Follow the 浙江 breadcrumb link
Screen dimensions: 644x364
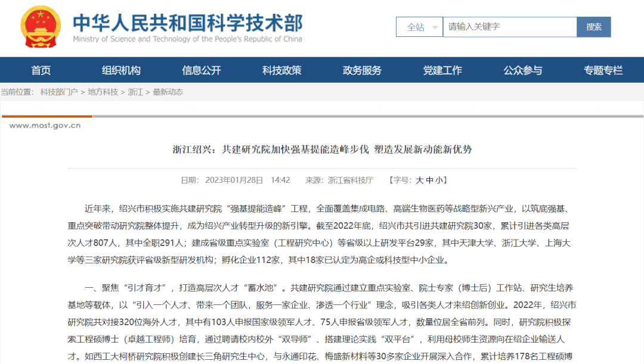pos(135,92)
